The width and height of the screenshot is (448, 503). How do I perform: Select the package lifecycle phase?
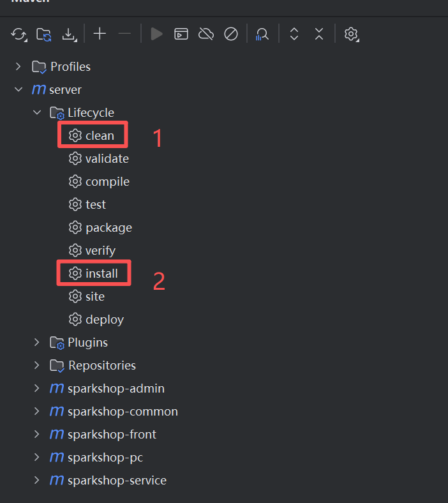pos(108,227)
